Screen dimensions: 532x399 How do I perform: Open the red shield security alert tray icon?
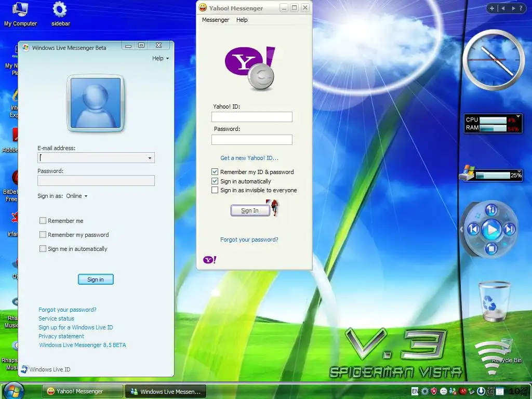[434, 391]
